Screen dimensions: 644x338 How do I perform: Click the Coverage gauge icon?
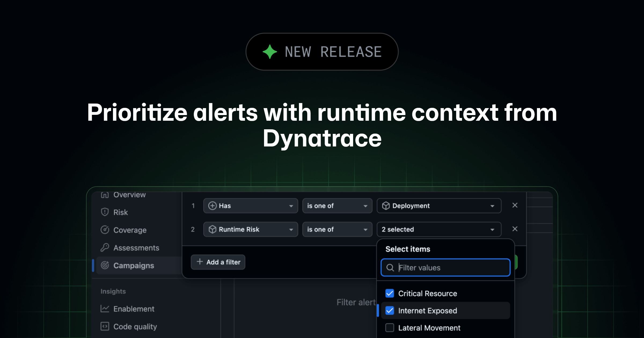[x=105, y=230]
